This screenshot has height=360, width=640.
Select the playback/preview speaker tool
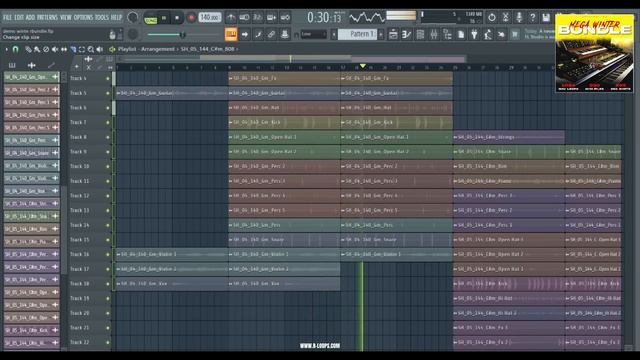coord(100,49)
